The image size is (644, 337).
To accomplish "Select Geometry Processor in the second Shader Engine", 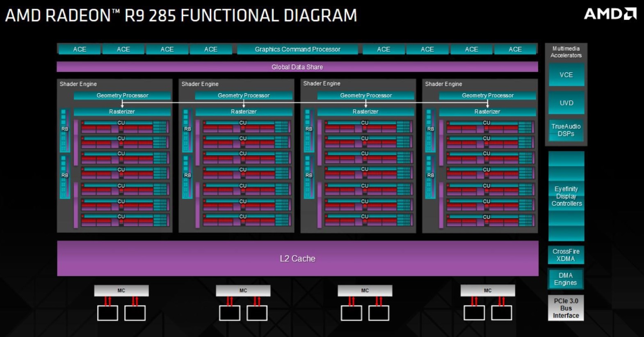I will point(244,95).
